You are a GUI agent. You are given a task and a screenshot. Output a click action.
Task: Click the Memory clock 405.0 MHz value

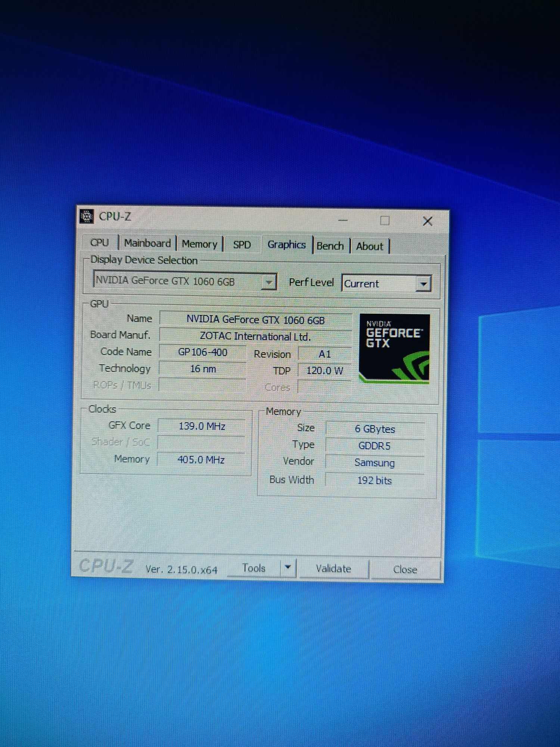pos(201,459)
